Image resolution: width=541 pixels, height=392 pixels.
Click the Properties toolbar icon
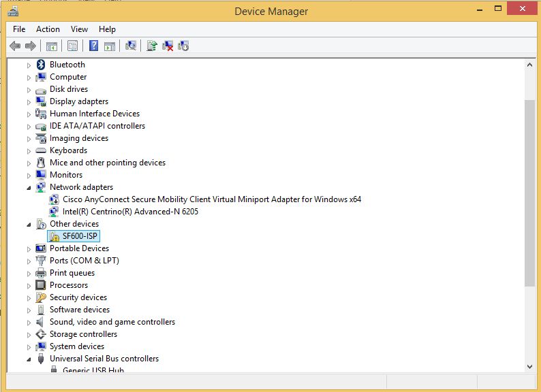pos(72,46)
